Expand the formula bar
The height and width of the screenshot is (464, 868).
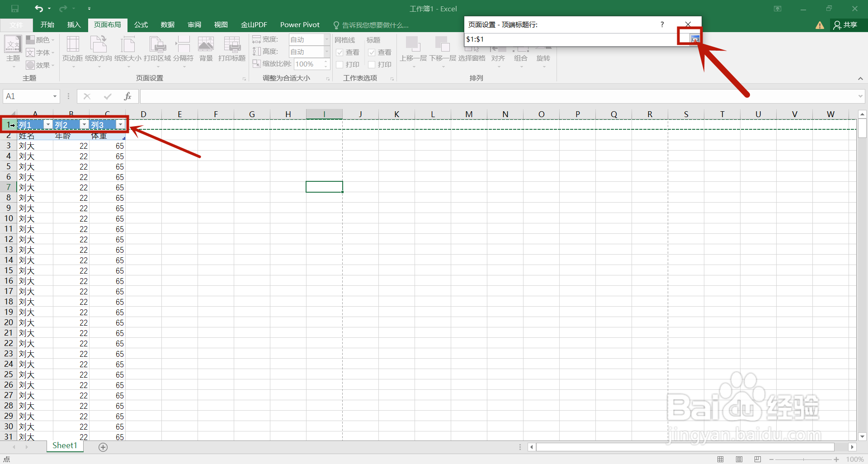tap(860, 96)
